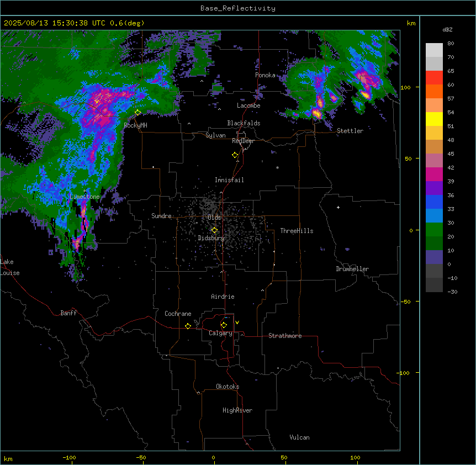This screenshot has width=476, height=465.
Task: Click the Lacombe town label
Action: tap(248, 105)
